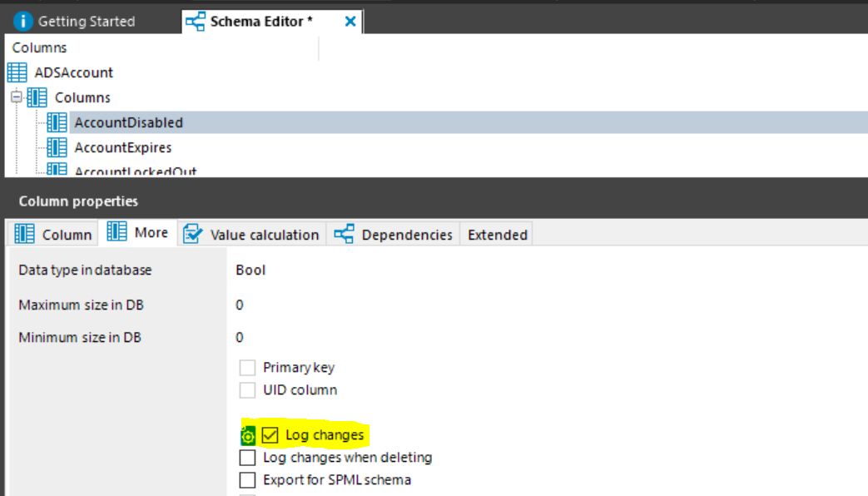
Task: Enable Log changes when deleting
Action: tap(247, 457)
